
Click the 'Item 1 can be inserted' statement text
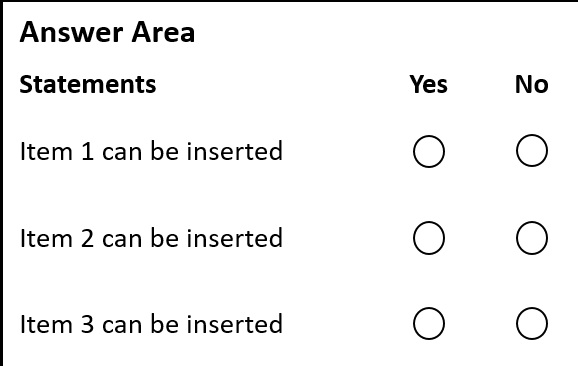151,151
